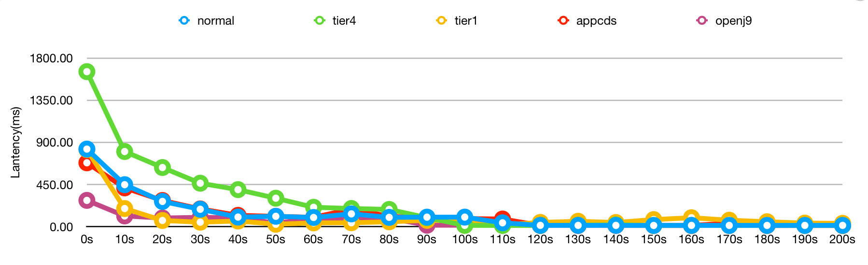Screen dimensions: 868x265
Task: Click the appcds point at 110s
Action: [x=503, y=218]
